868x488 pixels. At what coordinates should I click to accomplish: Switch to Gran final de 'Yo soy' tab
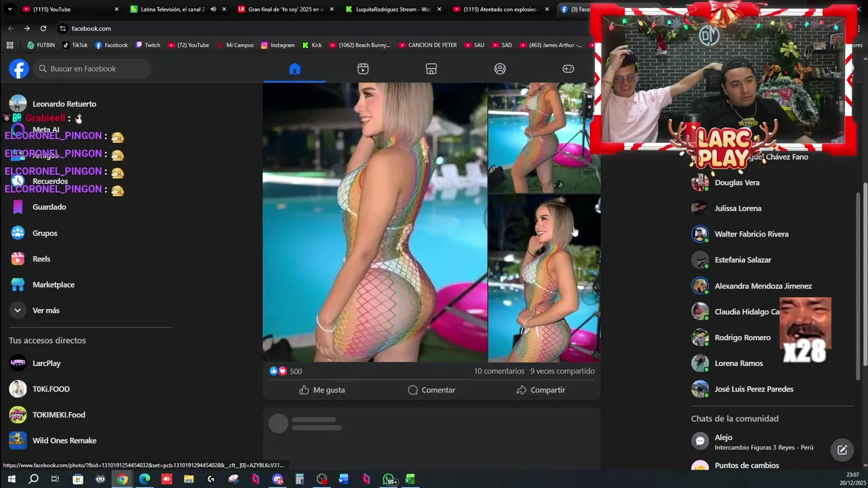[x=285, y=9]
